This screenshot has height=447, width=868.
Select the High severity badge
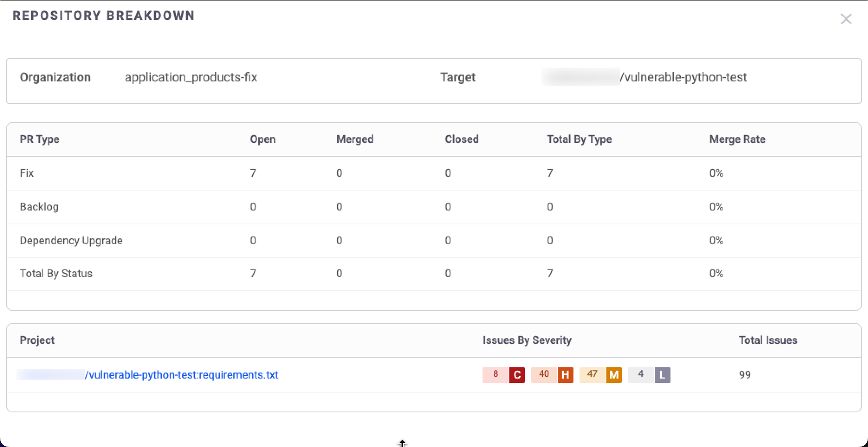pyautogui.click(x=566, y=375)
